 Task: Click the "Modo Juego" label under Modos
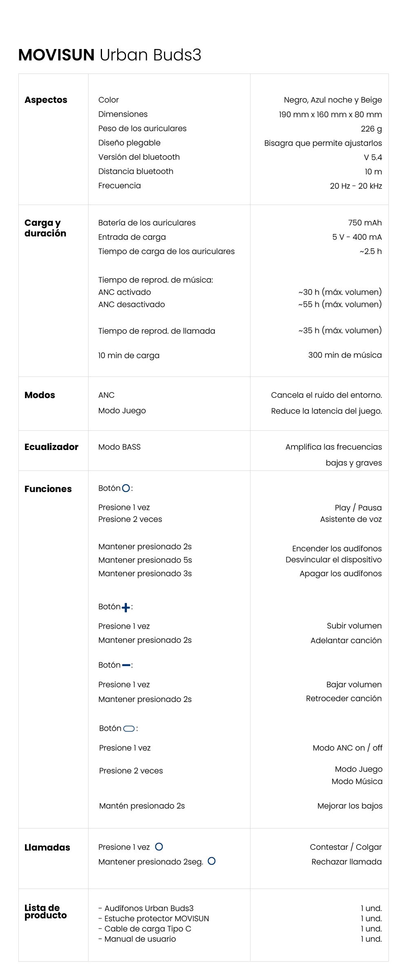[x=122, y=411]
